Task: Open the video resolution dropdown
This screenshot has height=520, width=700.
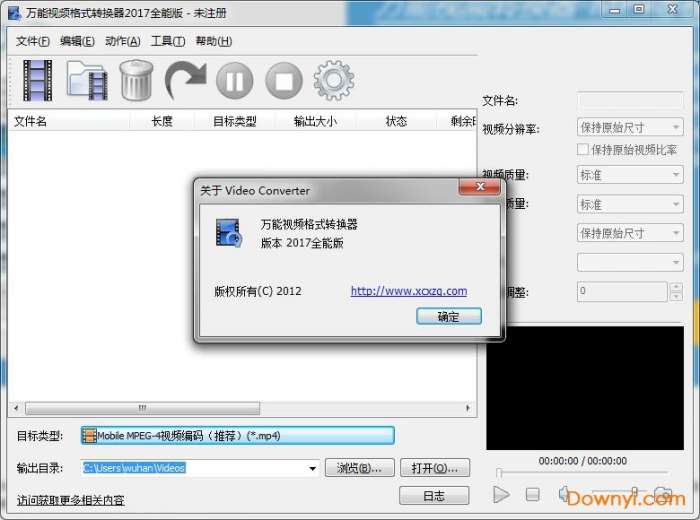Action: [630, 128]
